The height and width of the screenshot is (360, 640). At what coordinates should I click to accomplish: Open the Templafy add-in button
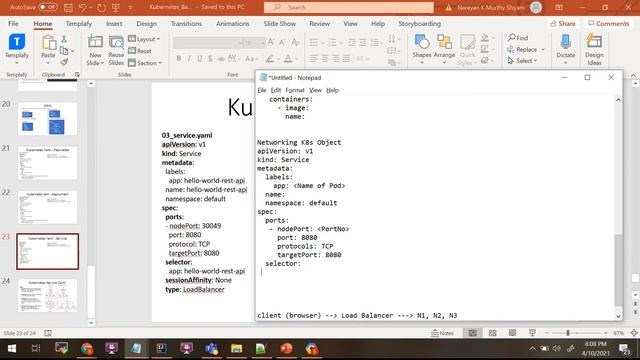coord(17,48)
